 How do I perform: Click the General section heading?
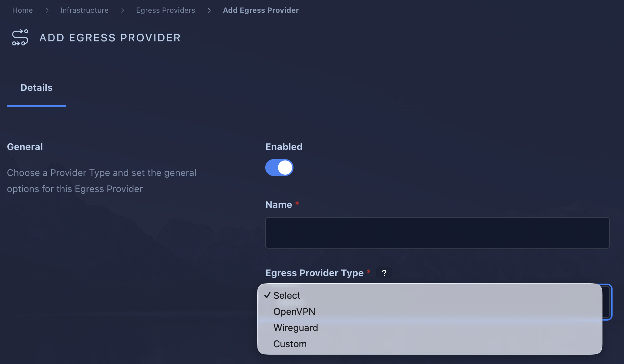[25, 147]
